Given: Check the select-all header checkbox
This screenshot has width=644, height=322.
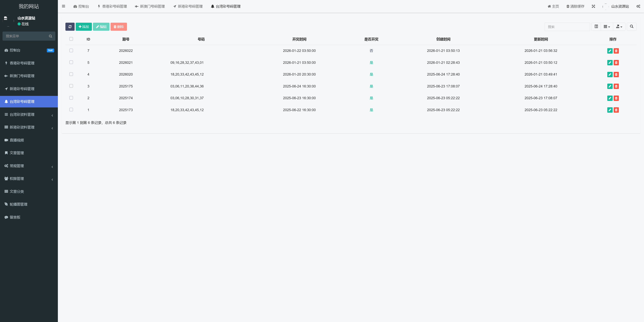Looking at the screenshot, I should (71, 39).
